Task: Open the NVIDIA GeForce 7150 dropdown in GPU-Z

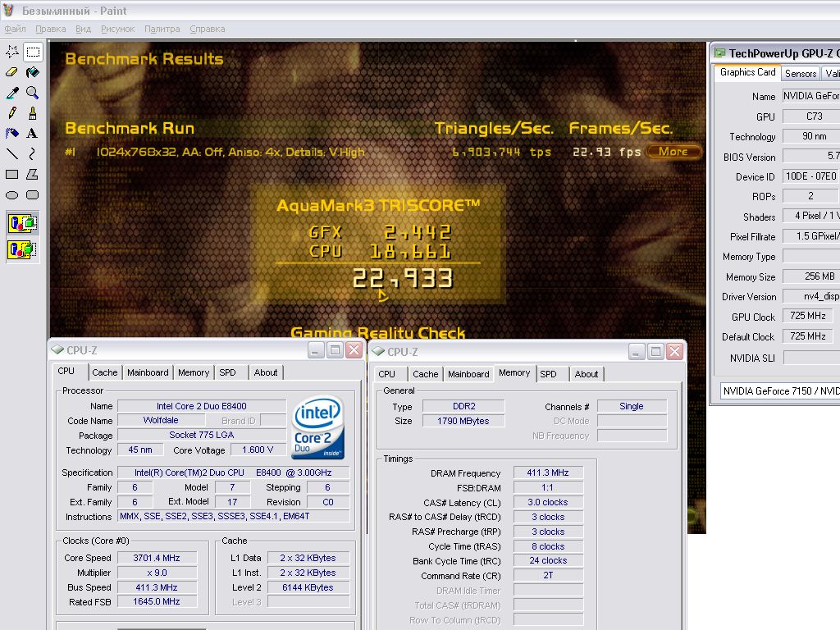Action: [x=780, y=391]
